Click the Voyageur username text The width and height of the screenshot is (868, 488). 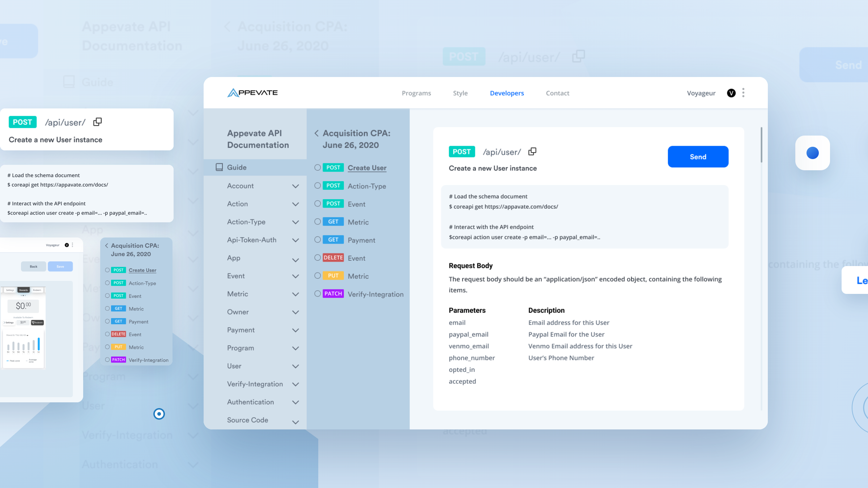701,93
